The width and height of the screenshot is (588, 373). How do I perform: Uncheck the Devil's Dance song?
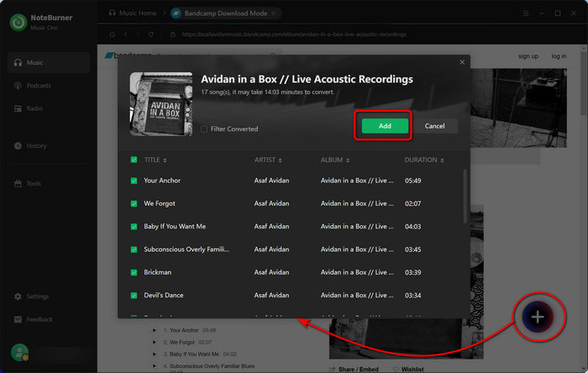pos(134,296)
